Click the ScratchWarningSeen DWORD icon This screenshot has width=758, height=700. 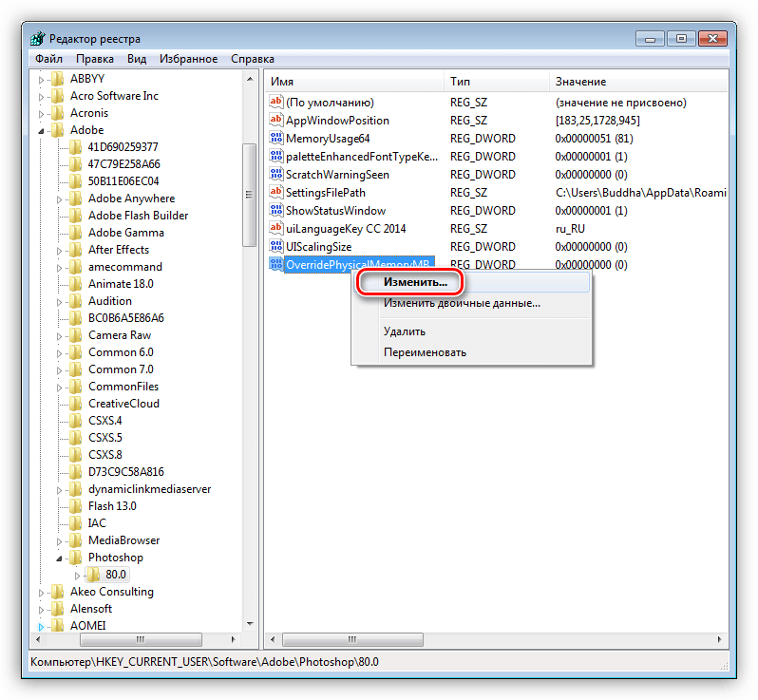tap(276, 174)
